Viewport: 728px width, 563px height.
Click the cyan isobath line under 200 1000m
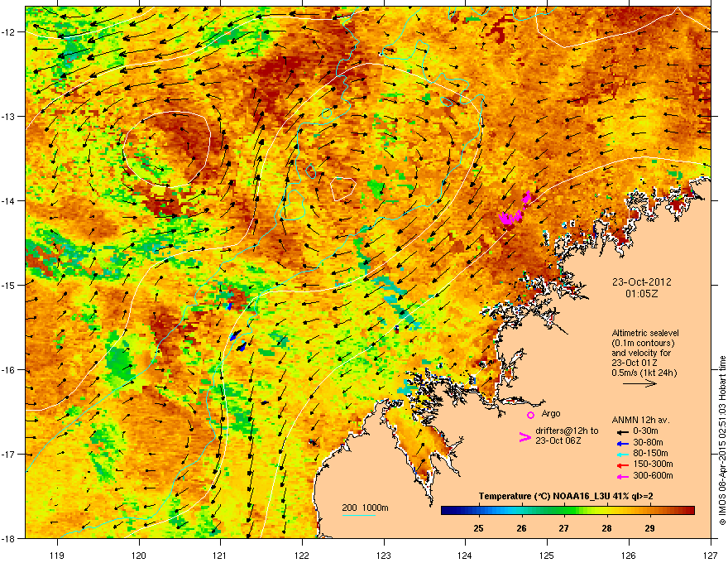pos(358,515)
